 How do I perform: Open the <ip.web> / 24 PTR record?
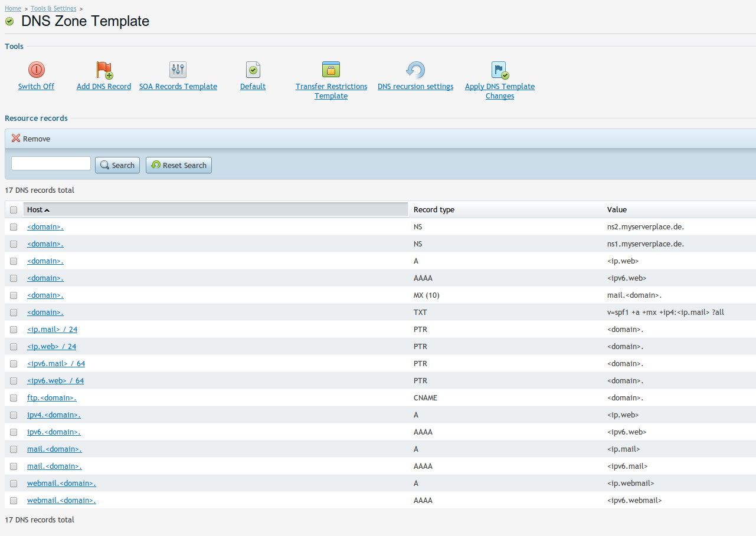[51, 347]
